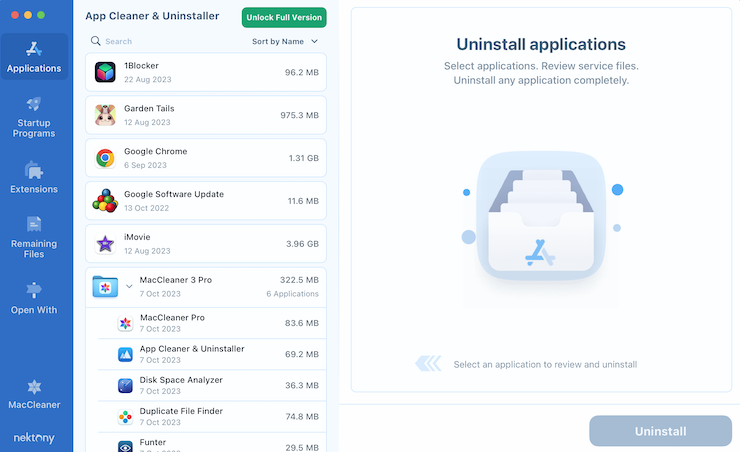Click the 74.8 MB size value
Screen dimensions: 740x452
point(303,417)
